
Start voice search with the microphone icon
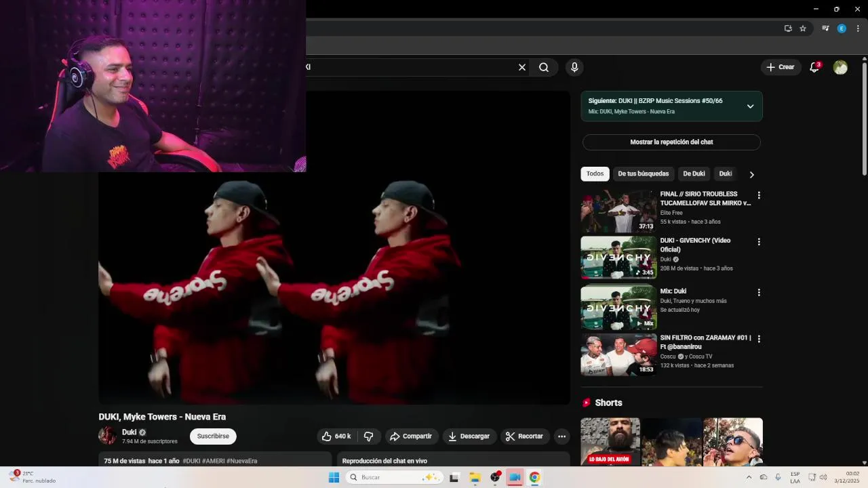tap(574, 67)
